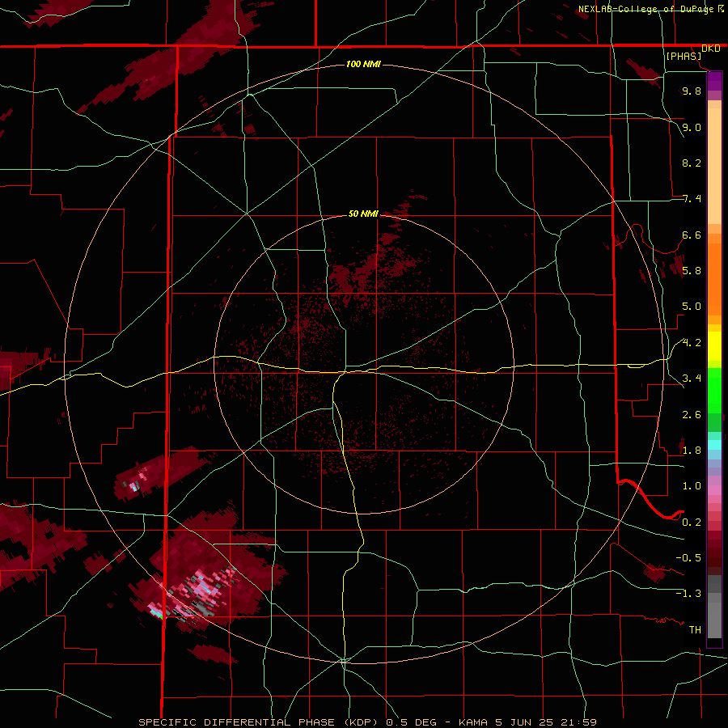Click the purple segment atop the color bar
Viewport: 728px width, 728px height.
(x=714, y=81)
